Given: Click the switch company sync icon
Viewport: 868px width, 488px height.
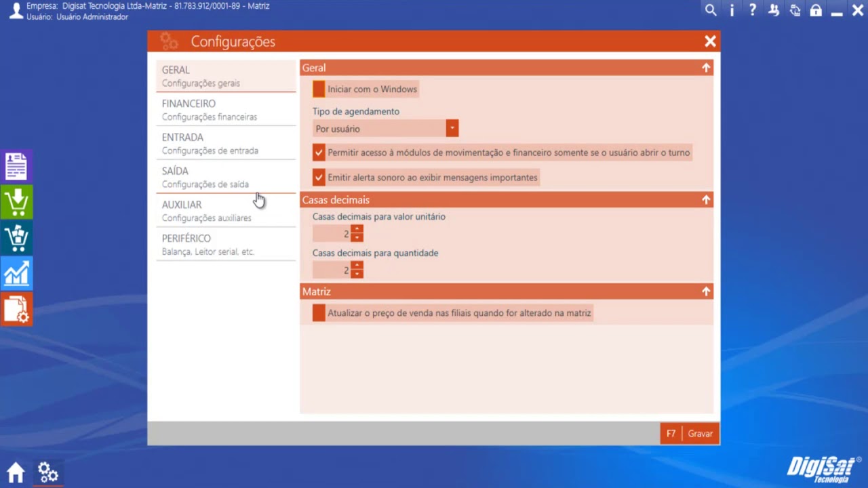Looking at the screenshot, I should (795, 10).
